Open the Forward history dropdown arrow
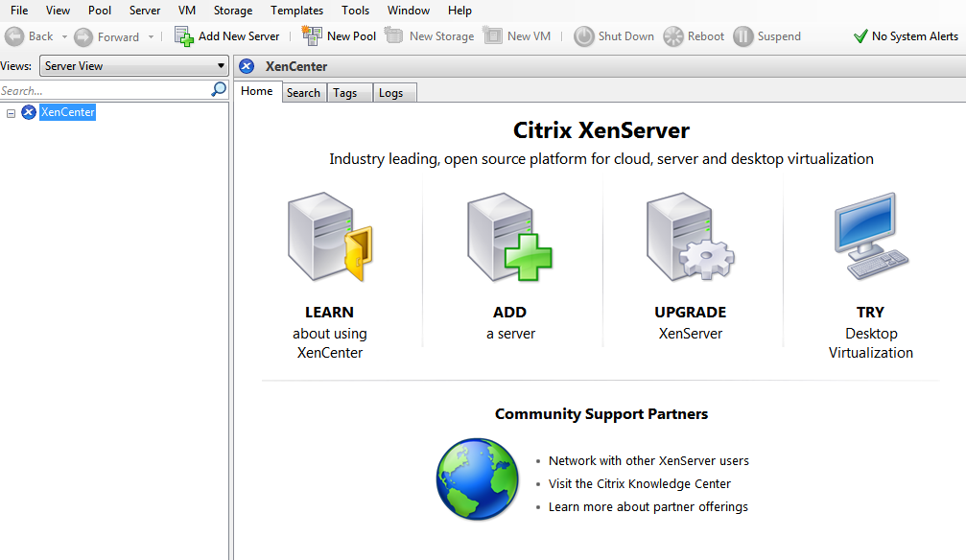The height and width of the screenshot is (560, 966). coord(151,37)
